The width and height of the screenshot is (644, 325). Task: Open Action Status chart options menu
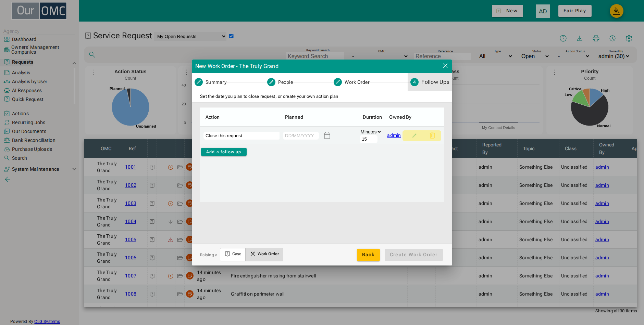(x=93, y=72)
